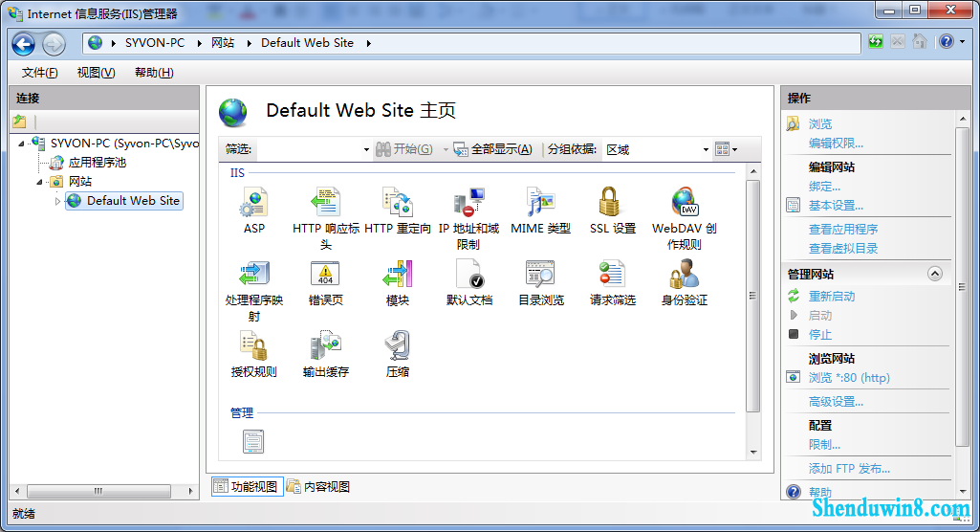The image size is (980, 532).
Task: Open 错误页 404 icon
Action: [x=326, y=274]
